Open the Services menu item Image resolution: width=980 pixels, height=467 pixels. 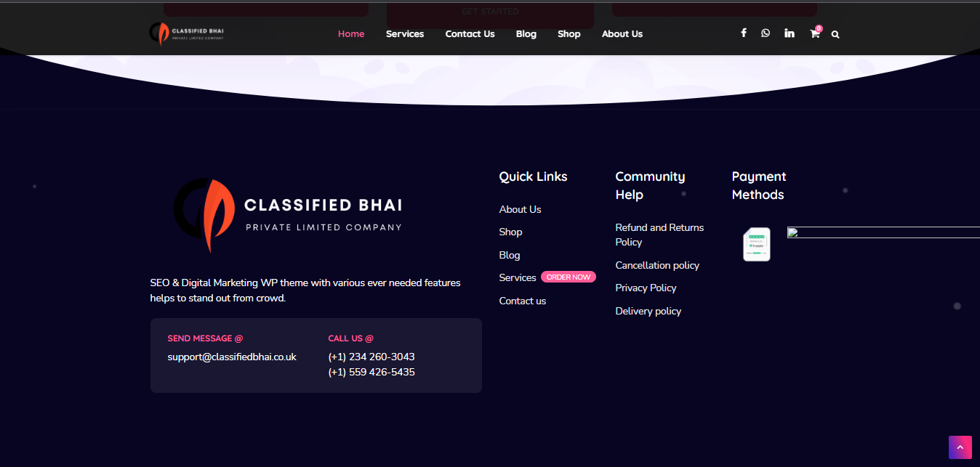404,33
